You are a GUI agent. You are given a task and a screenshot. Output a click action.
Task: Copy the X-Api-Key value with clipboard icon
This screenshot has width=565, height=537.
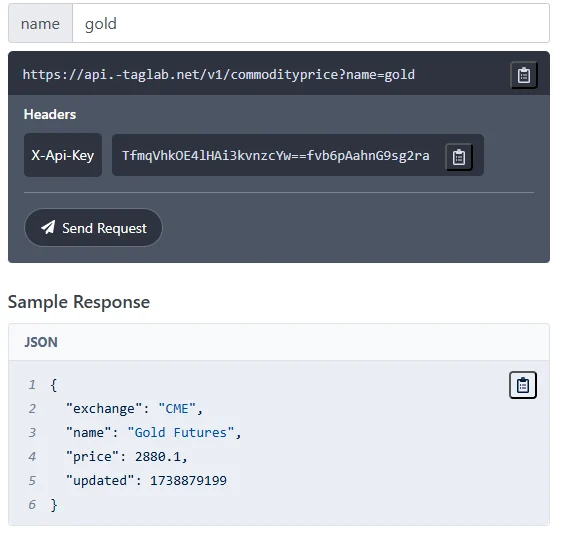[459, 157]
